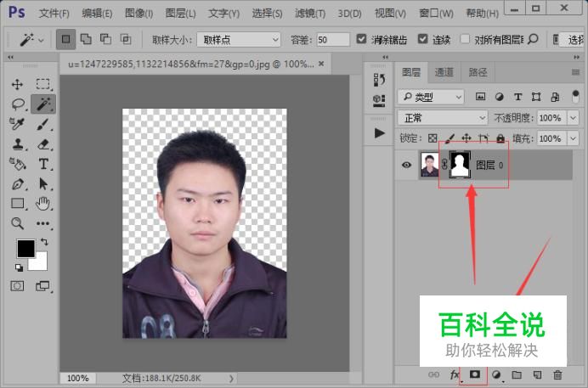The image size is (588, 388).
Task: Expand the status bar info arrow
Action: (x=231, y=379)
